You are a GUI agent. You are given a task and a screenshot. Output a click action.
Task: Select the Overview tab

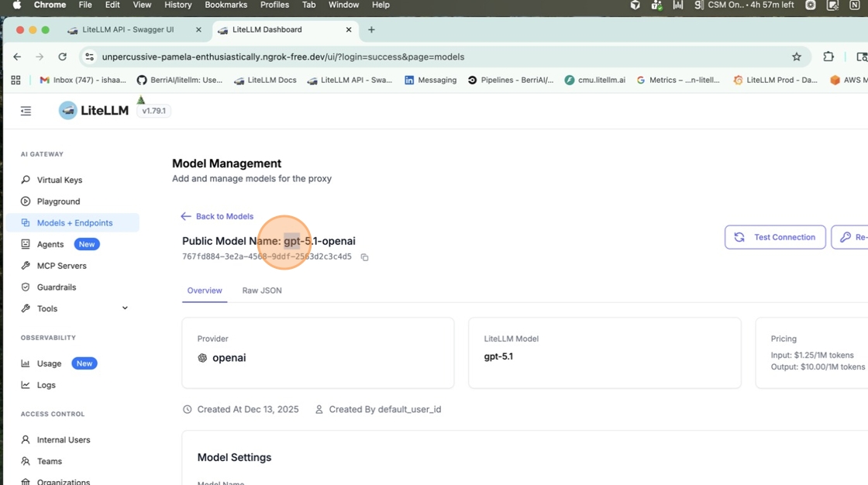tap(205, 291)
